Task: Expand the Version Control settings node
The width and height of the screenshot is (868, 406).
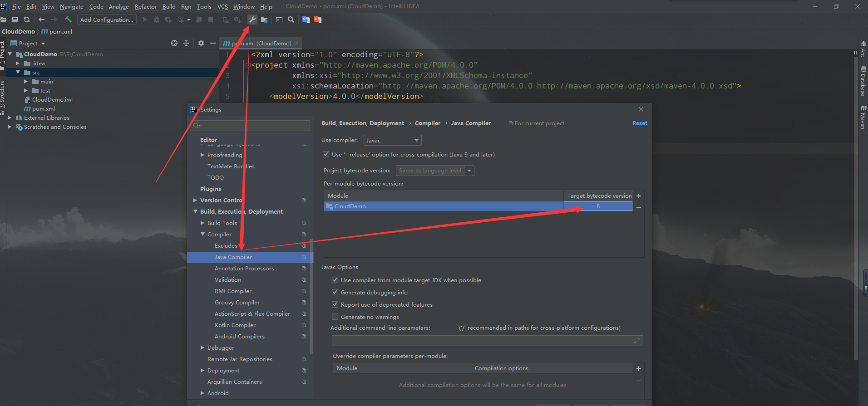Action: pos(195,200)
